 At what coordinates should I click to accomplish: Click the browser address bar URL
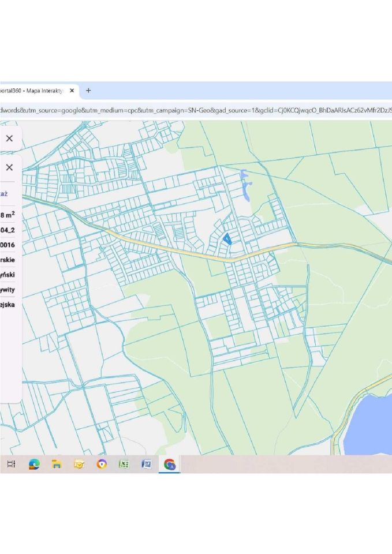tap(196, 110)
